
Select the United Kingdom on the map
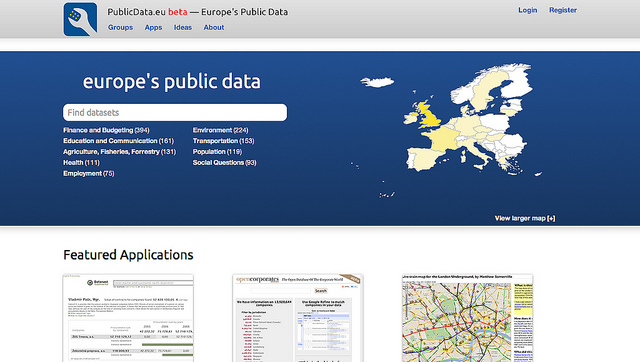click(430, 118)
